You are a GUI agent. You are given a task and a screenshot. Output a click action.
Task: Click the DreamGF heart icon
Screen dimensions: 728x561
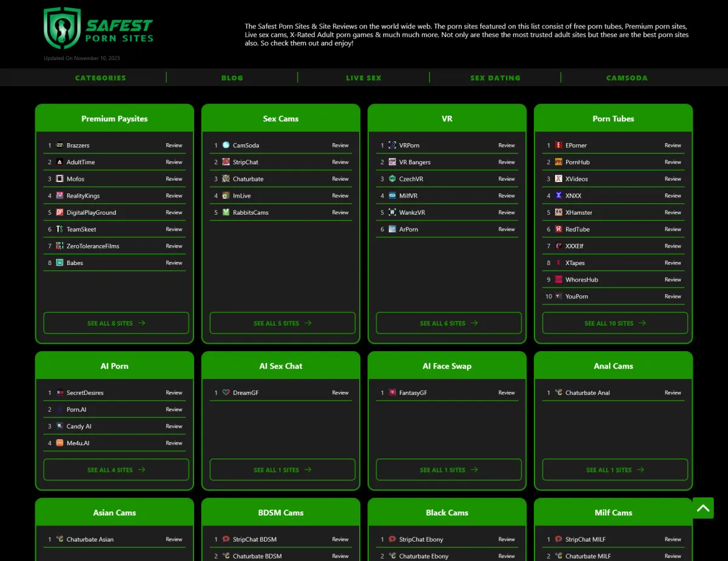(226, 393)
